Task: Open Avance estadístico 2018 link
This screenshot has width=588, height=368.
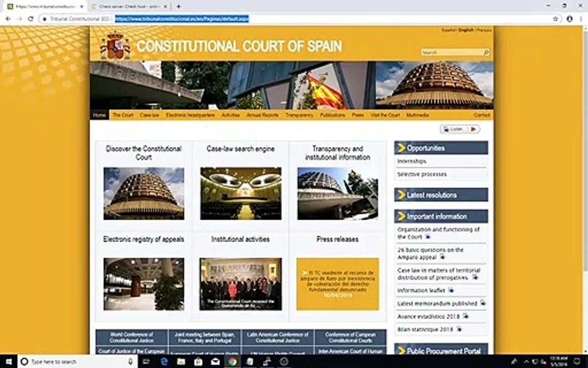Action: tap(429, 316)
